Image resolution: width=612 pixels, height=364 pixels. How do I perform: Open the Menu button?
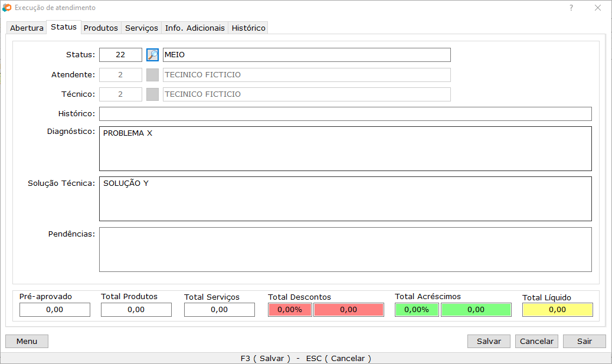pos(27,341)
